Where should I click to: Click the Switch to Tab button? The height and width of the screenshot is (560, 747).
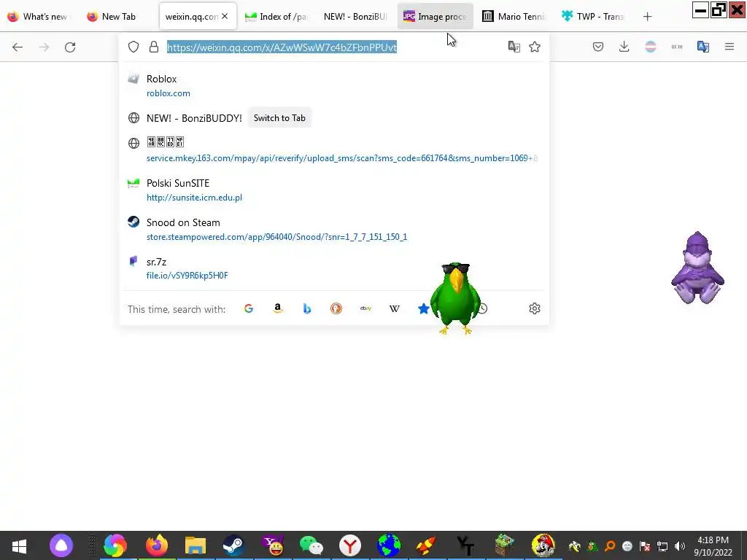279,118
